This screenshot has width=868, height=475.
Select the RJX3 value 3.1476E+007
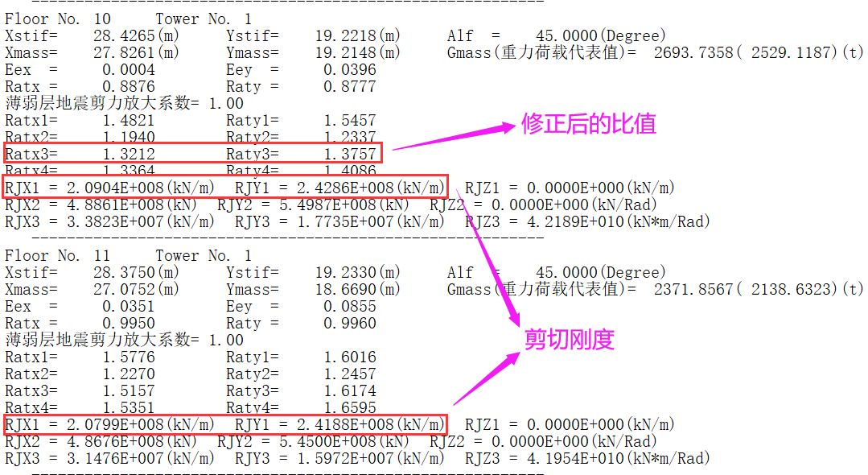(x=115, y=458)
